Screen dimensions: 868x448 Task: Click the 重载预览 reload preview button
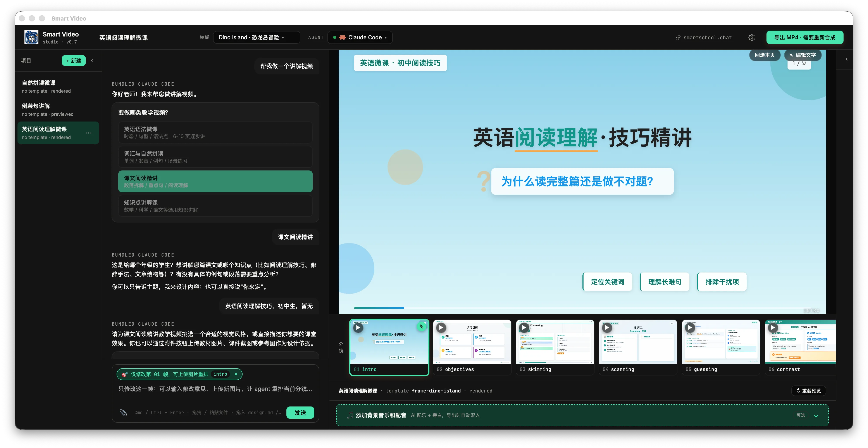808,391
